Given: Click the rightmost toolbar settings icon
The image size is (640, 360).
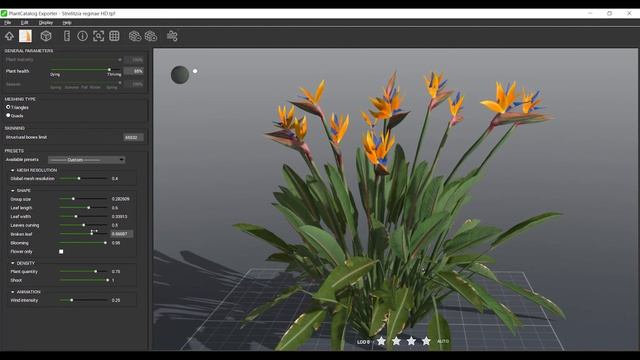Looking at the screenshot, I should coord(172,36).
